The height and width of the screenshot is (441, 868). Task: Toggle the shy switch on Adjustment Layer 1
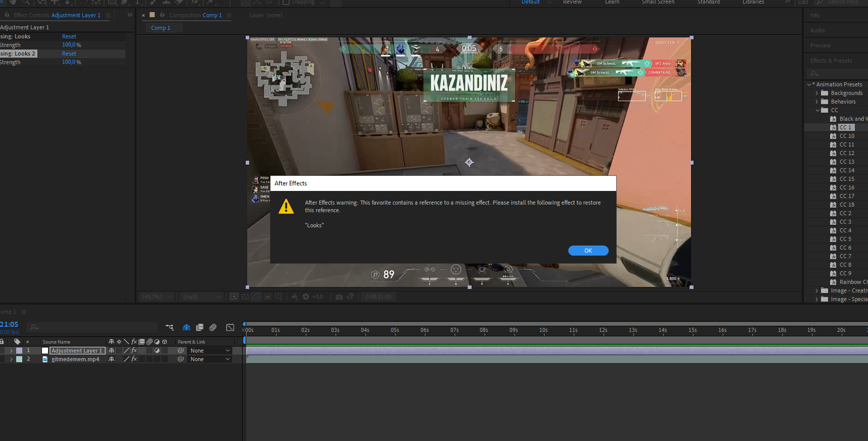pos(112,351)
